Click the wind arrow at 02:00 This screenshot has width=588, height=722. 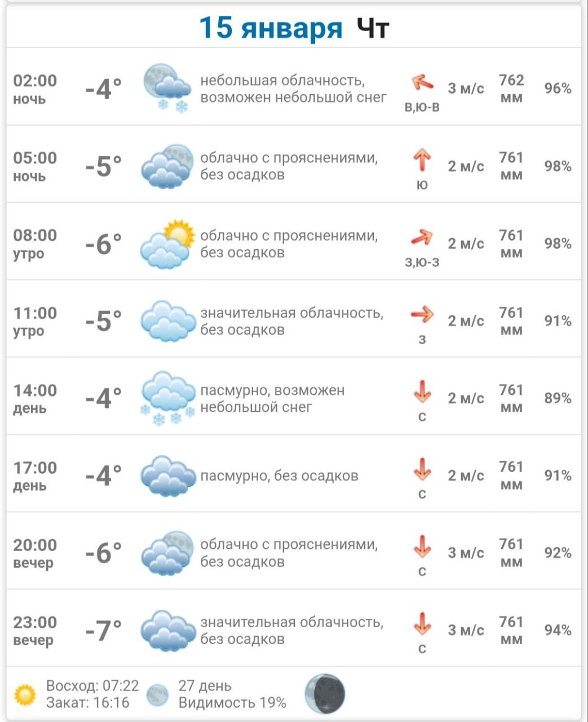coord(422,83)
